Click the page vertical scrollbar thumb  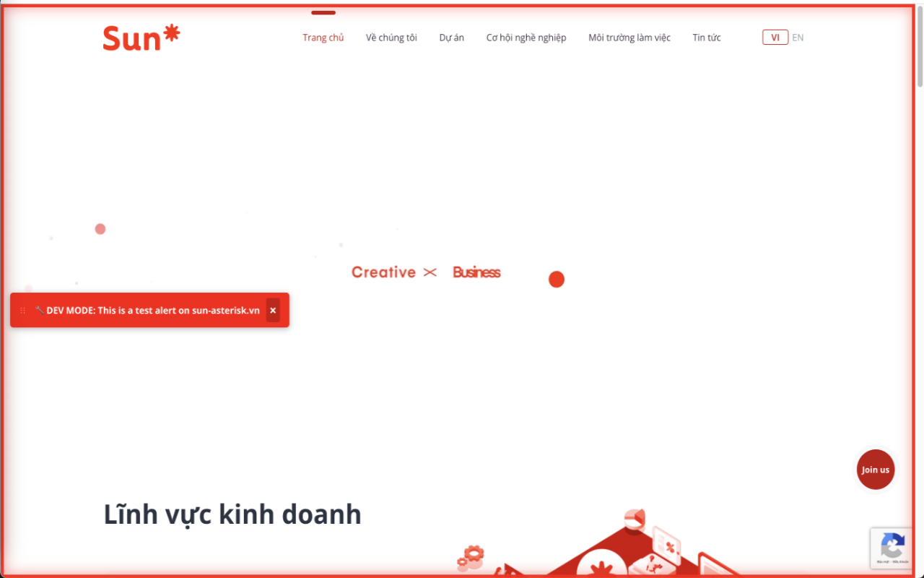(x=920, y=46)
